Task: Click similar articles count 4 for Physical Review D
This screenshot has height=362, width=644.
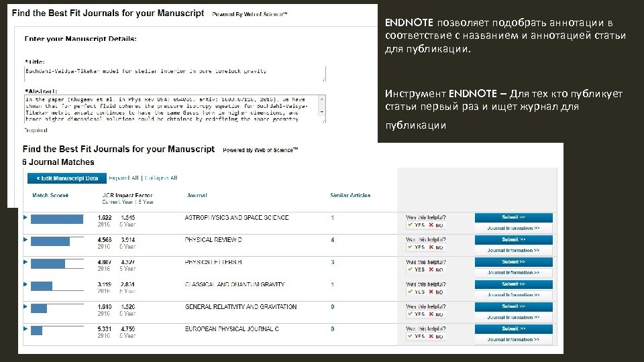Action: (x=332, y=240)
